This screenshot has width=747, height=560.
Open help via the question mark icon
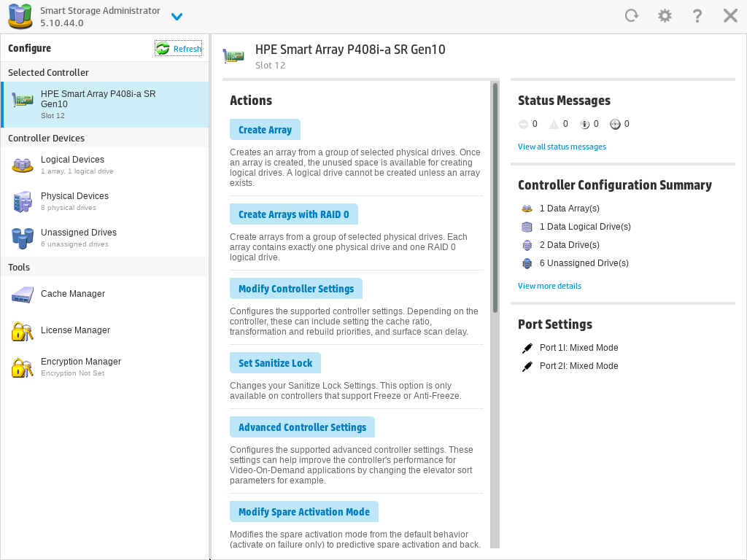click(x=697, y=15)
